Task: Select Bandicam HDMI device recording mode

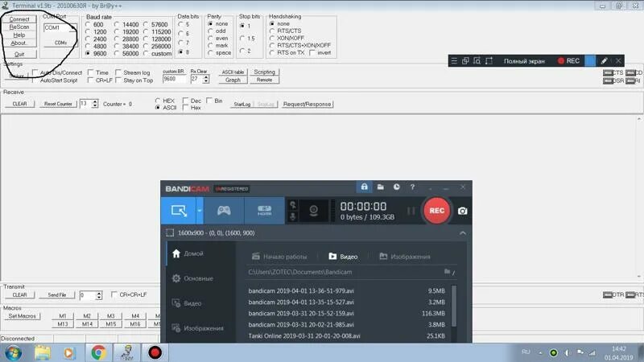Action: (265, 211)
